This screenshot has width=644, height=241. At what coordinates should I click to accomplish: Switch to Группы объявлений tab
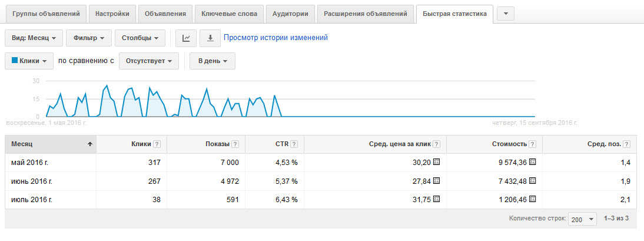click(46, 14)
